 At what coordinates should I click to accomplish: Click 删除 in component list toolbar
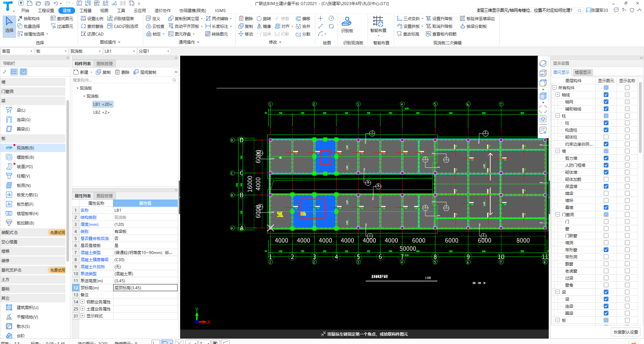[122, 72]
